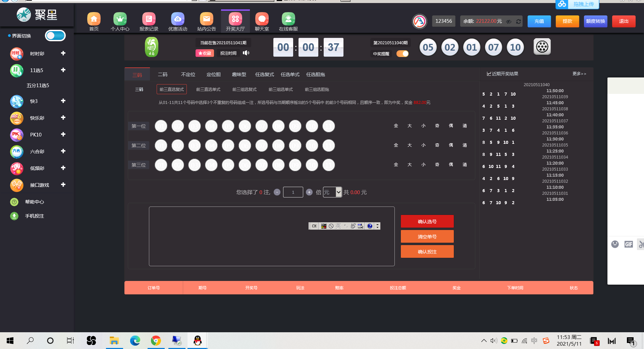Open 个人中心 personal center icon
This screenshot has width=644, height=349.
pos(120,19)
